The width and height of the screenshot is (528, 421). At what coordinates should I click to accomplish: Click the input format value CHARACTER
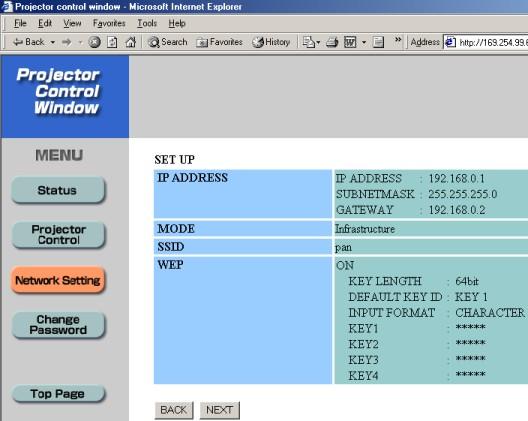(490, 313)
